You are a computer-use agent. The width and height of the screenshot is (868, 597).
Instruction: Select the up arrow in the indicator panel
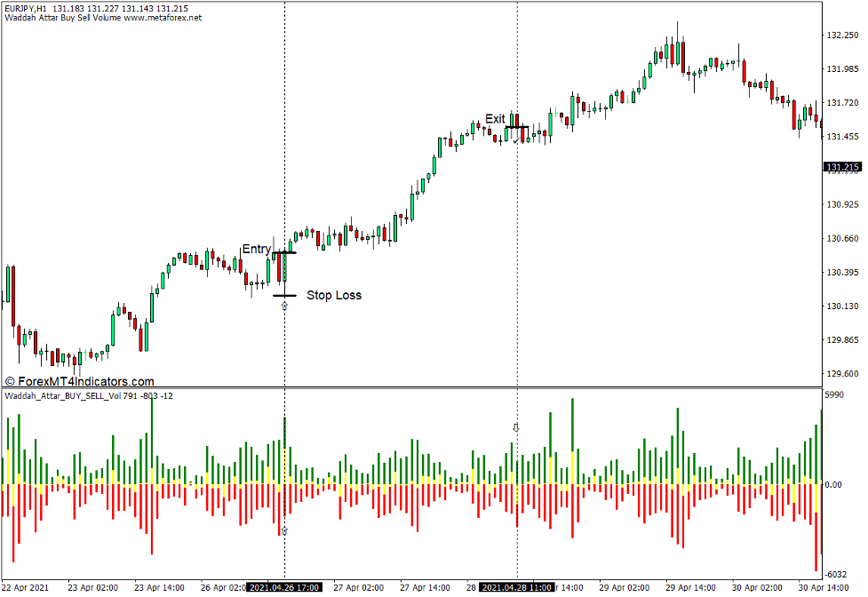(x=516, y=426)
